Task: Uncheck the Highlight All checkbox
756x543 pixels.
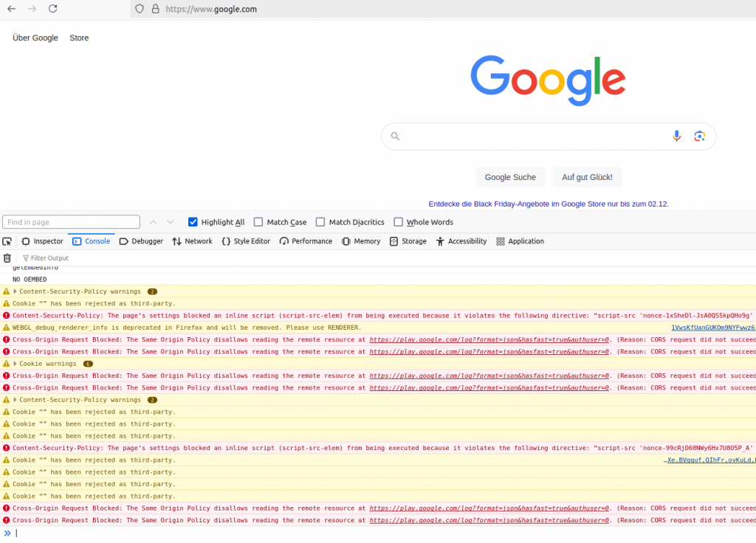Action: [x=193, y=222]
